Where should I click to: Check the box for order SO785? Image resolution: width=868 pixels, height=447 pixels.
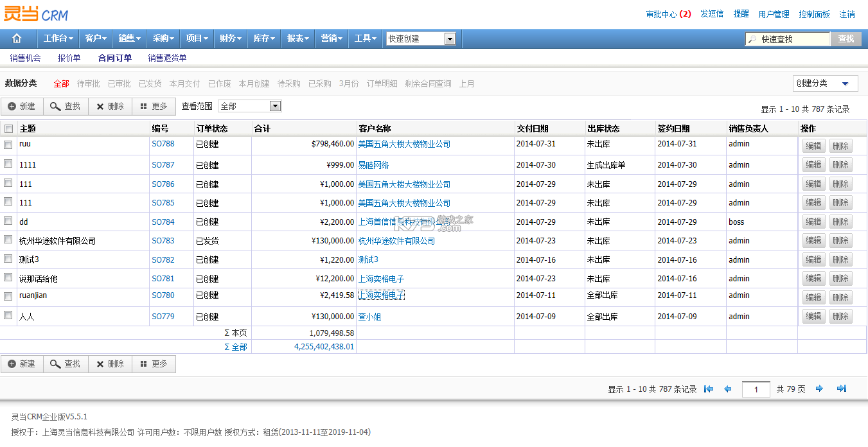click(8, 202)
